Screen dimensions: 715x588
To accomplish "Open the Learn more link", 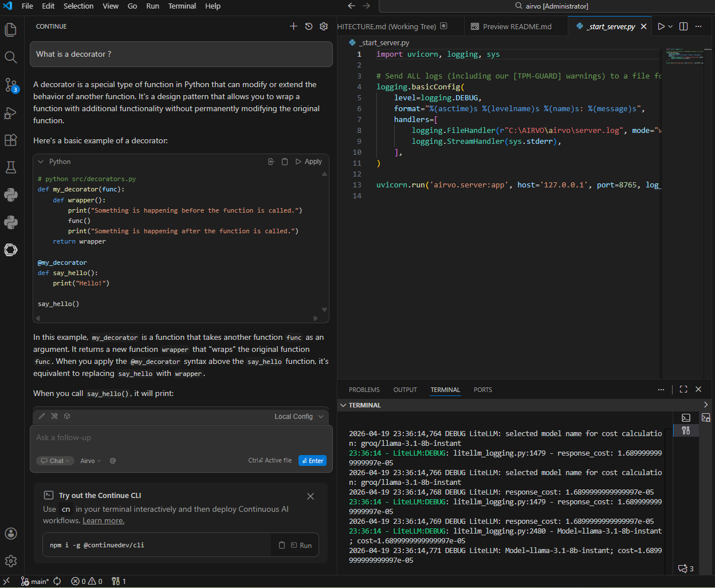I will [x=103, y=520].
